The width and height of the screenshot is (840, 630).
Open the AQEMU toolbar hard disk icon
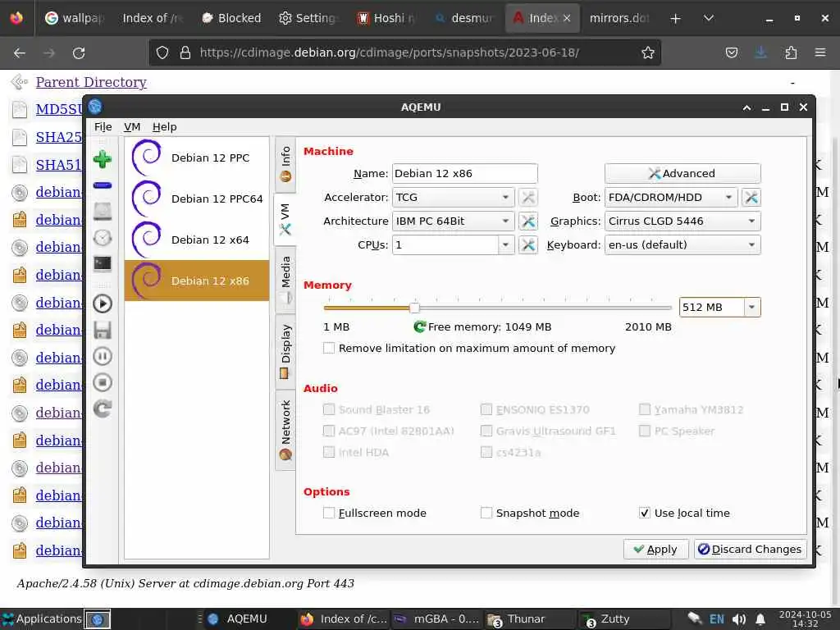click(x=103, y=212)
